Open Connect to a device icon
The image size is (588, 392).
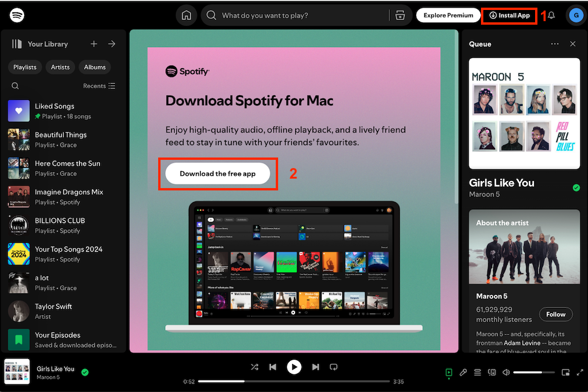click(x=492, y=372)
